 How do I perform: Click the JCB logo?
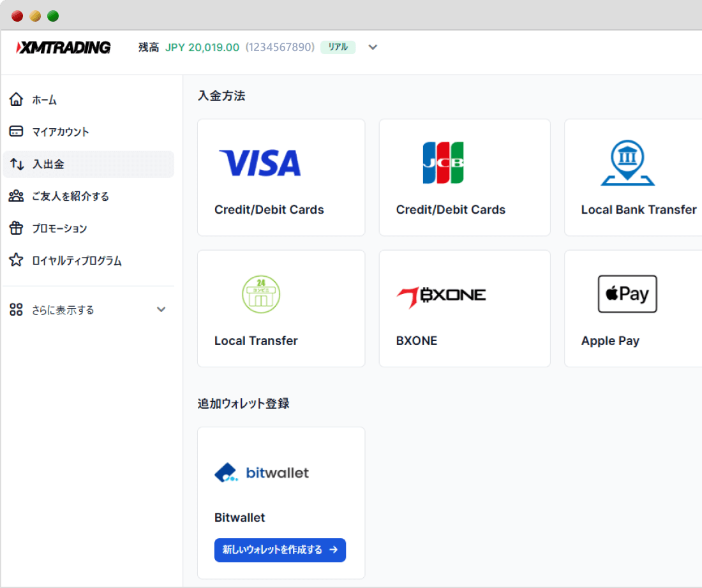point(444,163)
